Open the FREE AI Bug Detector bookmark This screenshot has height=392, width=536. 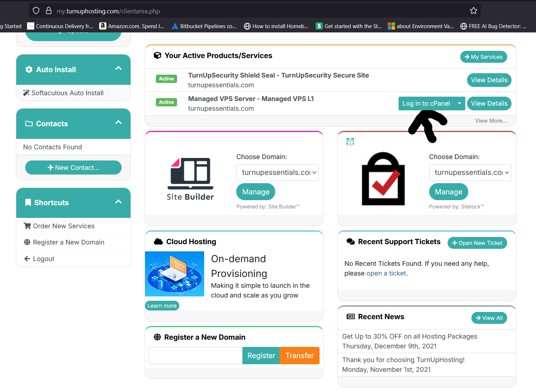(x=493, y=26)
